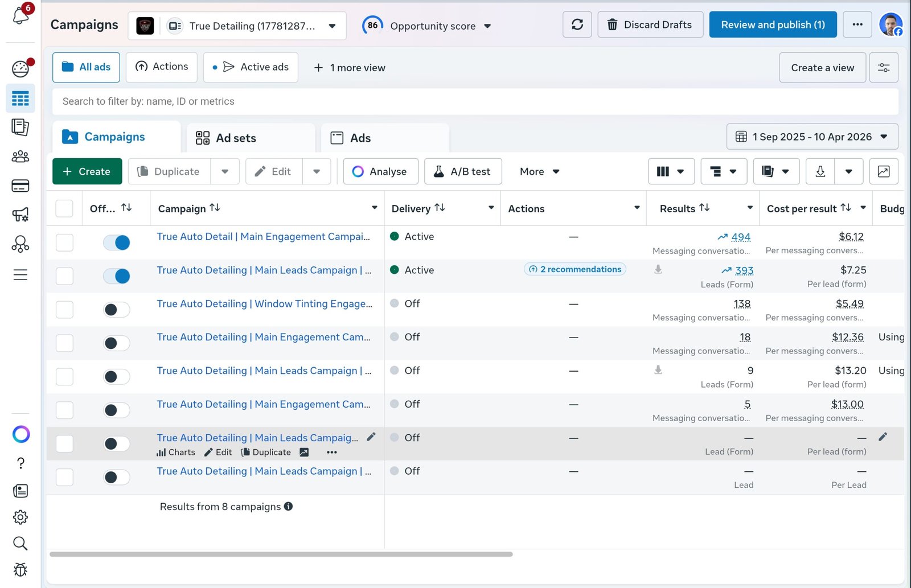Turn on the Main Leads campaign with 9 results
911x588 pixels.
click(x=116, y=377)
